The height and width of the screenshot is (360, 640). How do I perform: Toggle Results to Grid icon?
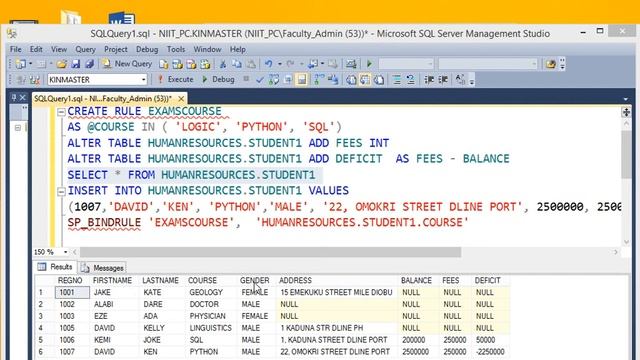point(365,80)
